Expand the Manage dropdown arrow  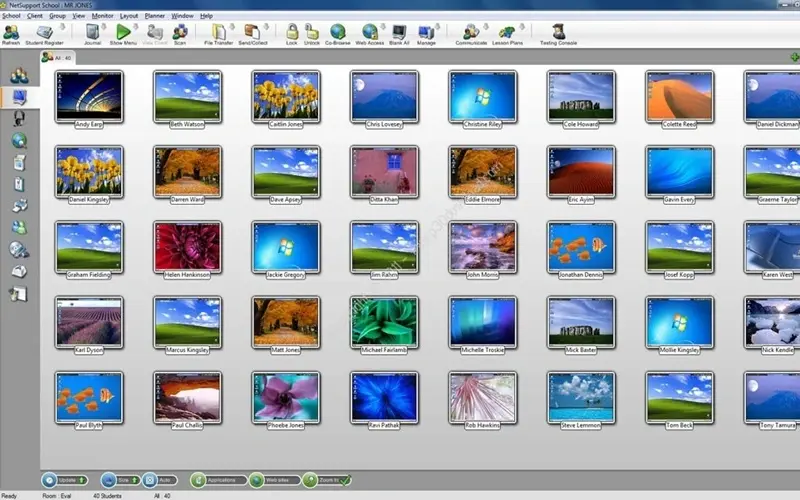pos(437,27)
